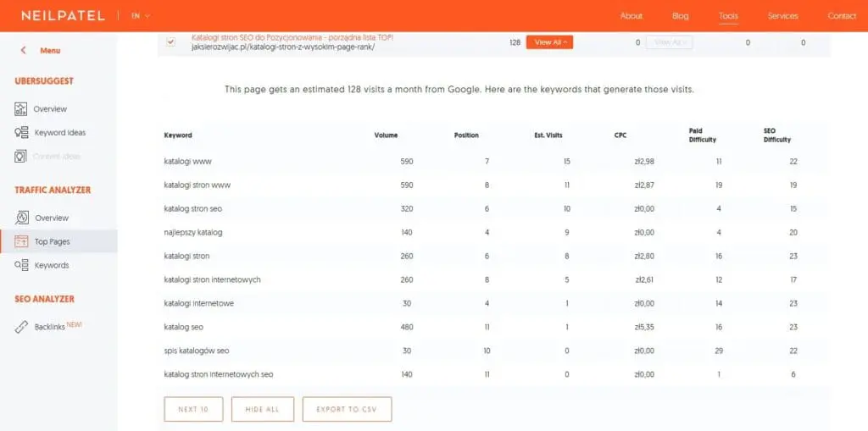Select keyword 'katalog seo'

click(184, 327)
